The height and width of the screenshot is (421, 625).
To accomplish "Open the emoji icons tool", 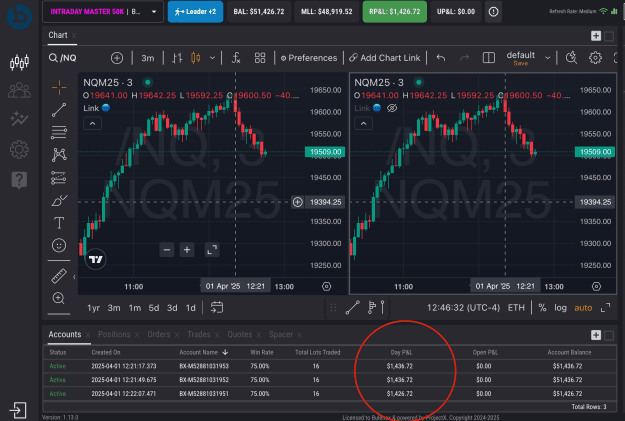I will 59,245.
